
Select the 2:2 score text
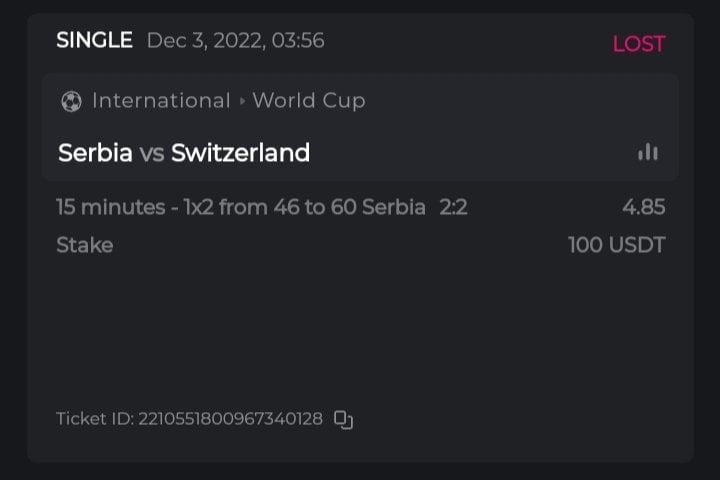coord(453,208)
